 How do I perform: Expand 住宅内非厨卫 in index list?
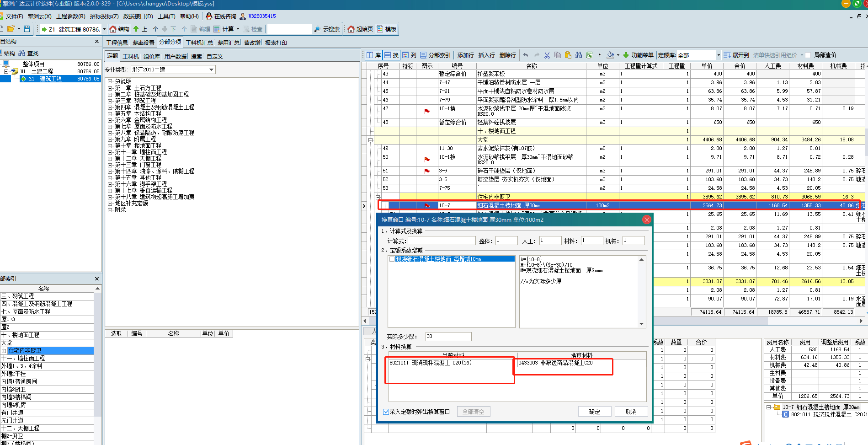4,351
